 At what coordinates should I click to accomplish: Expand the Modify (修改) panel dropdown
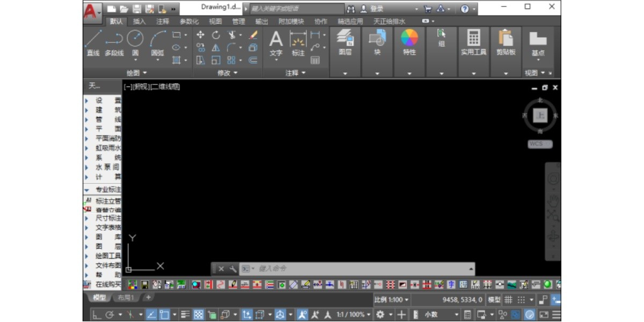[x=228, y=72]
